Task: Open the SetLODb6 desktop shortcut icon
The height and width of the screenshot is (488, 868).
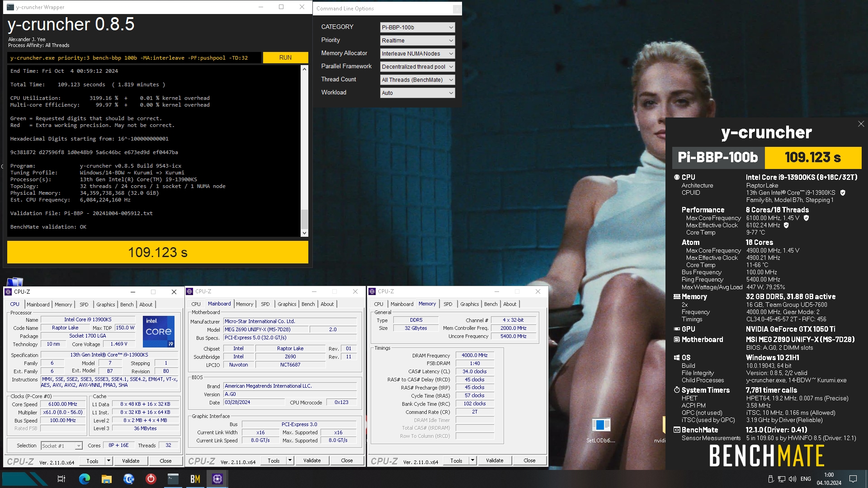Action: coord(601,425)
